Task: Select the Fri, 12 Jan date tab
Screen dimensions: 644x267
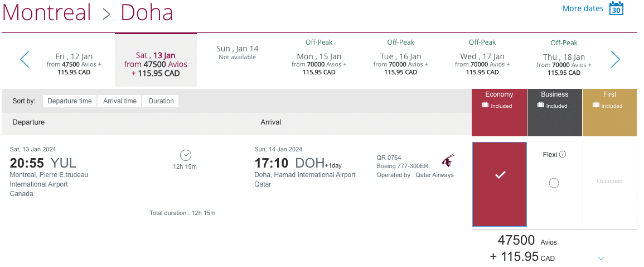Action: [74, 60]
